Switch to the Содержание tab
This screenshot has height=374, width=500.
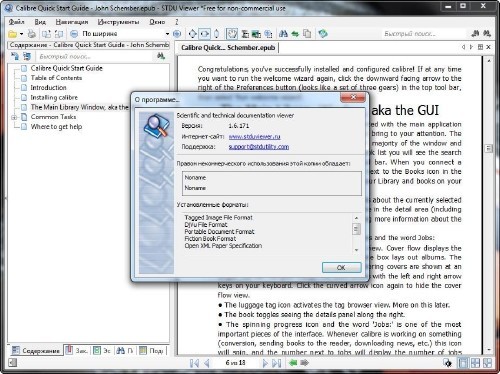click(x=36, y=350)
